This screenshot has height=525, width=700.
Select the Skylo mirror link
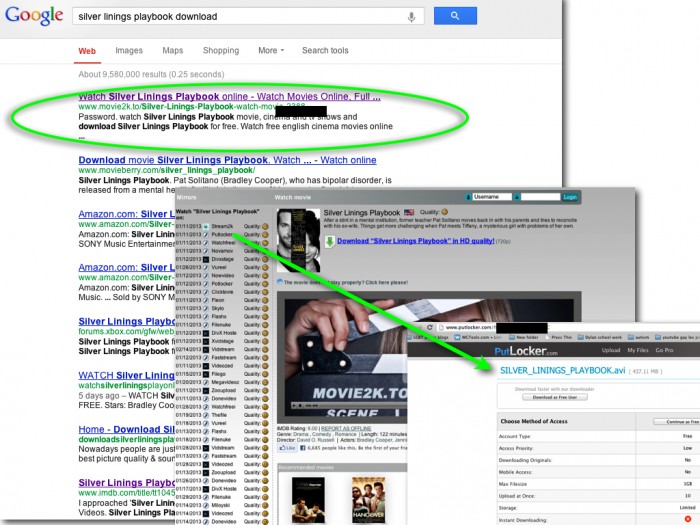pos(218,308)
